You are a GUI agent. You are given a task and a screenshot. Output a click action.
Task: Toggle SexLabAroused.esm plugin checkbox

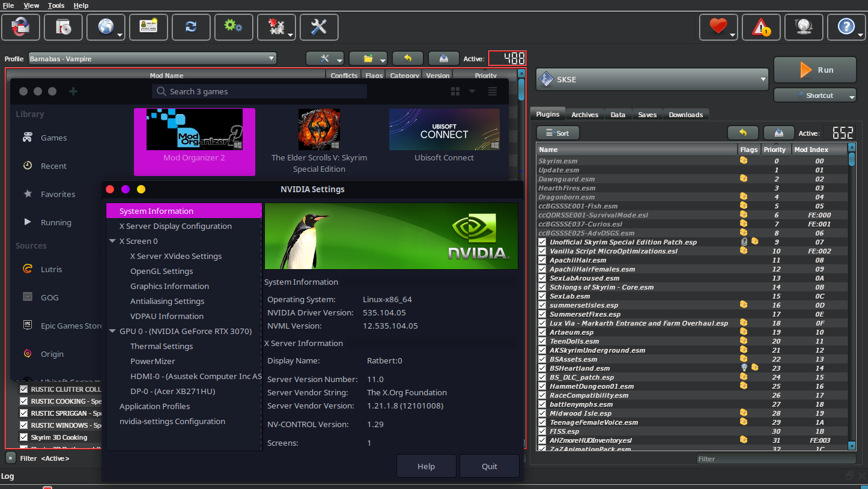pyautogui.click(x=542, y=278)
